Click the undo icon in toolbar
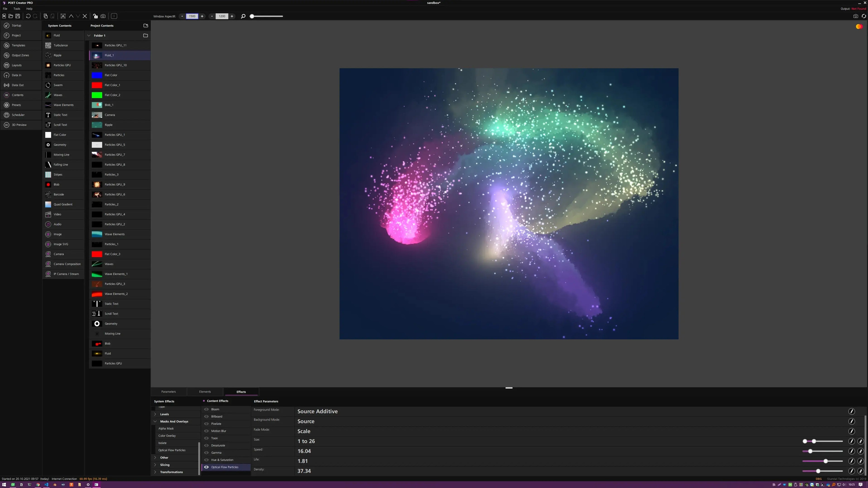Screen dimensions: 868x488 pyautogui.click(x=28, y=16)
